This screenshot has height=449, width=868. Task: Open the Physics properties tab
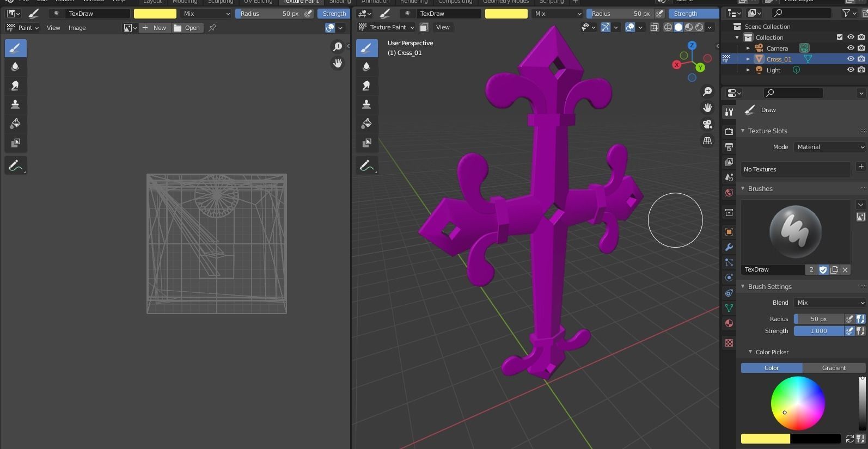point(729,278)
